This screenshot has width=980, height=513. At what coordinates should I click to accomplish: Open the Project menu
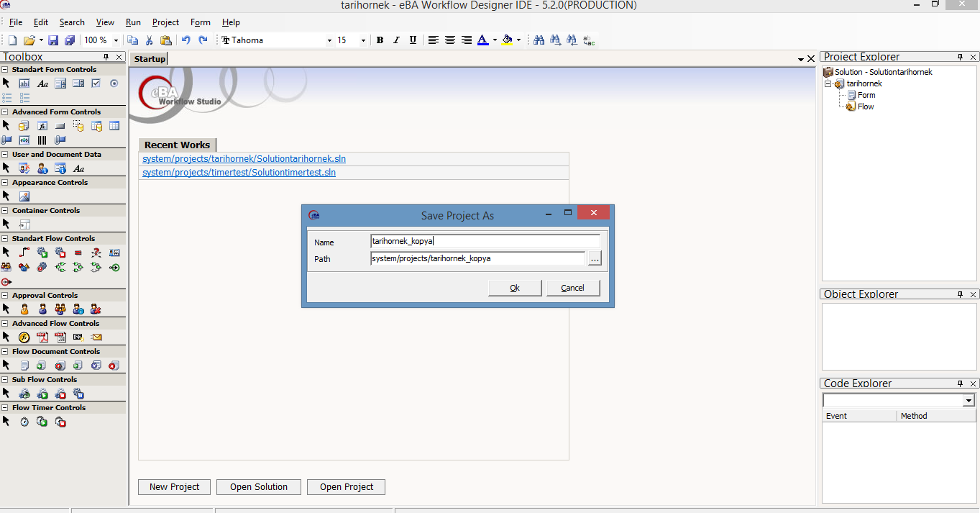pos(165,22)
